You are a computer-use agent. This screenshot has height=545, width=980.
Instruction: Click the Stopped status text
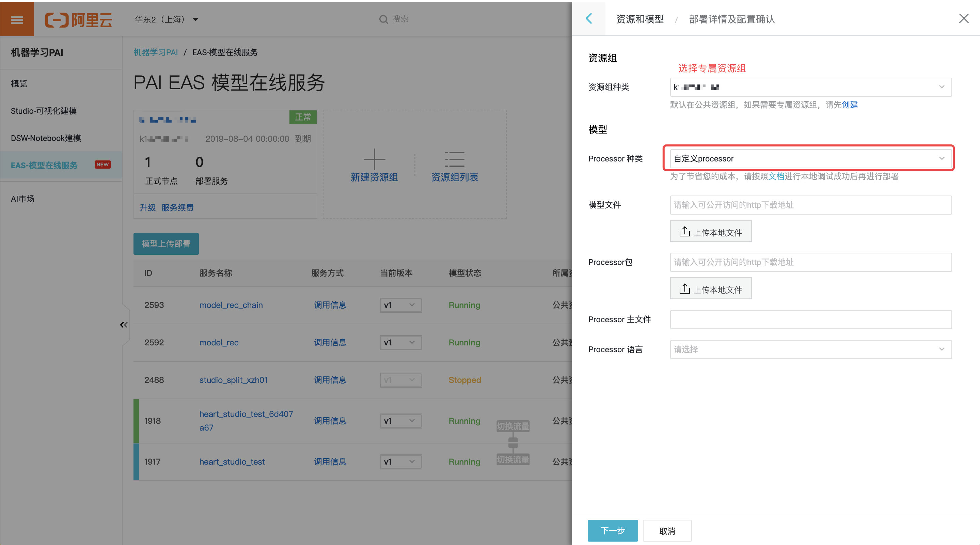coord(464,380)
